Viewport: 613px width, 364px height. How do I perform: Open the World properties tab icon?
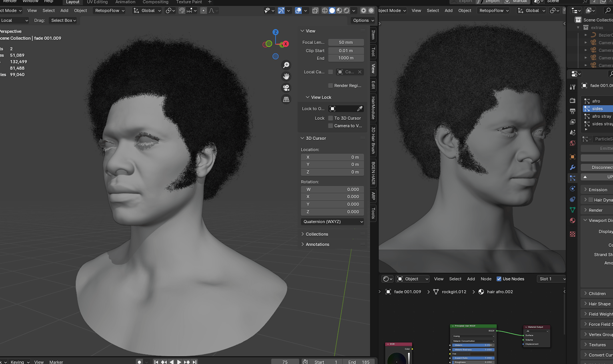[x=573, y=143]
